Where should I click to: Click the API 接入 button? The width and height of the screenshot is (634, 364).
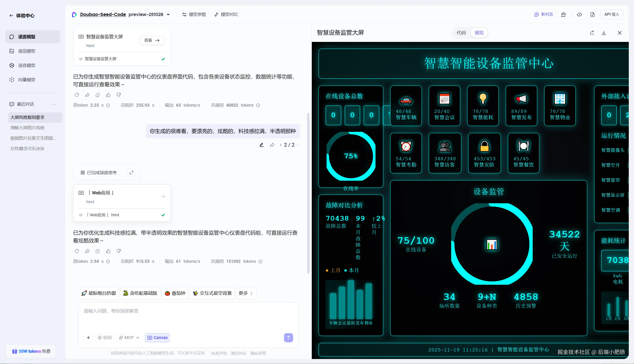(611, 15)
